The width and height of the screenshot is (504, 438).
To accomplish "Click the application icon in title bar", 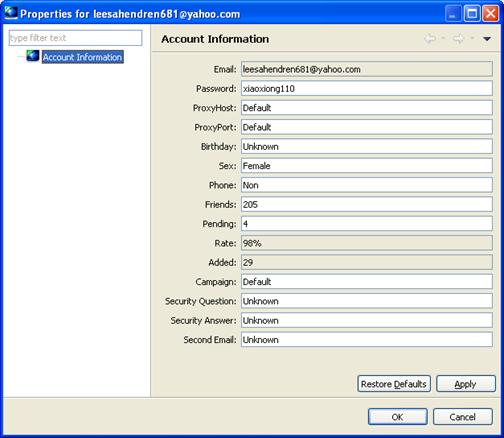I will [x=11, y=13].
